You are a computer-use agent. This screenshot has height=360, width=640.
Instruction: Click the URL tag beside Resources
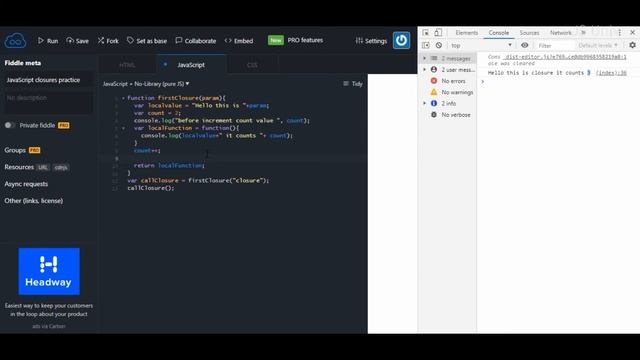[42, 167]
